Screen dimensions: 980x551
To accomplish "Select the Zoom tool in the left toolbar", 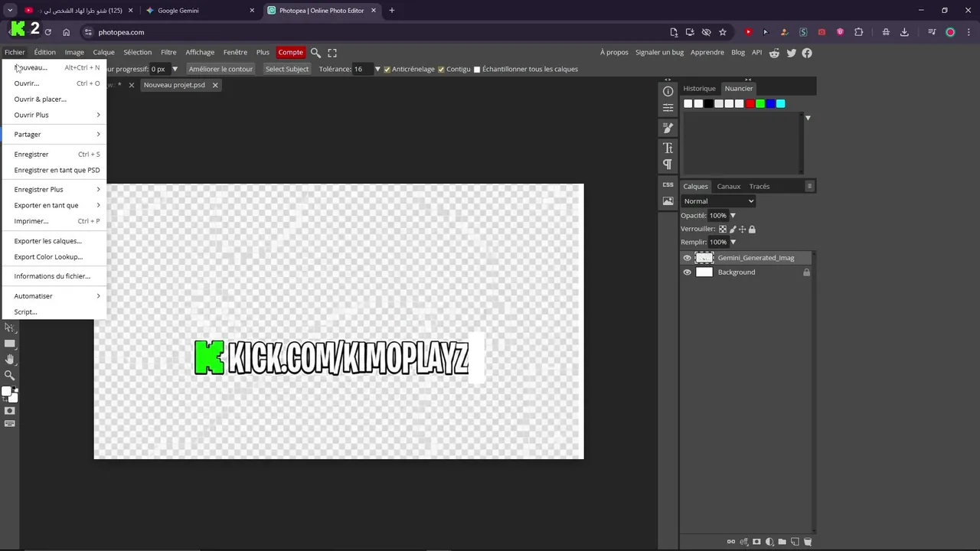I will point(10,375).
